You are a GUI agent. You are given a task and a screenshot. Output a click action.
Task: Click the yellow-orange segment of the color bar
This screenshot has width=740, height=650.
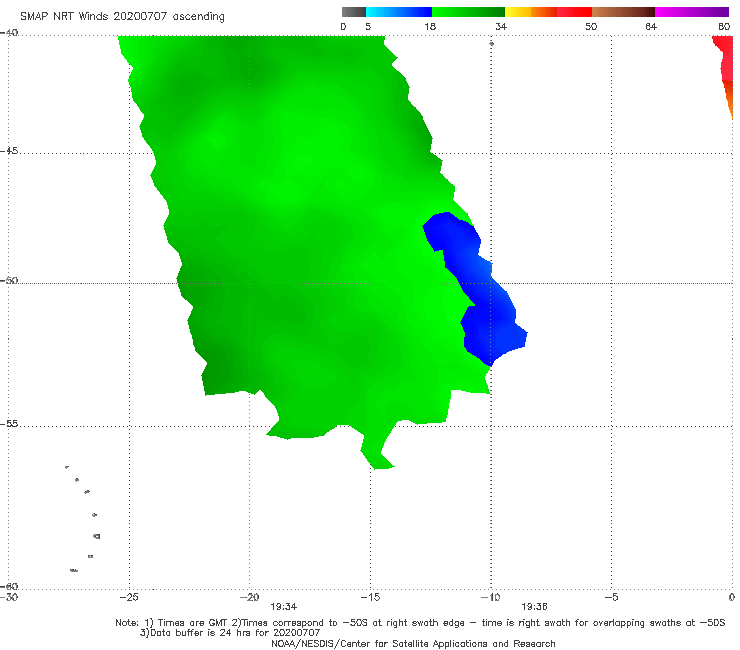point(531,12)
